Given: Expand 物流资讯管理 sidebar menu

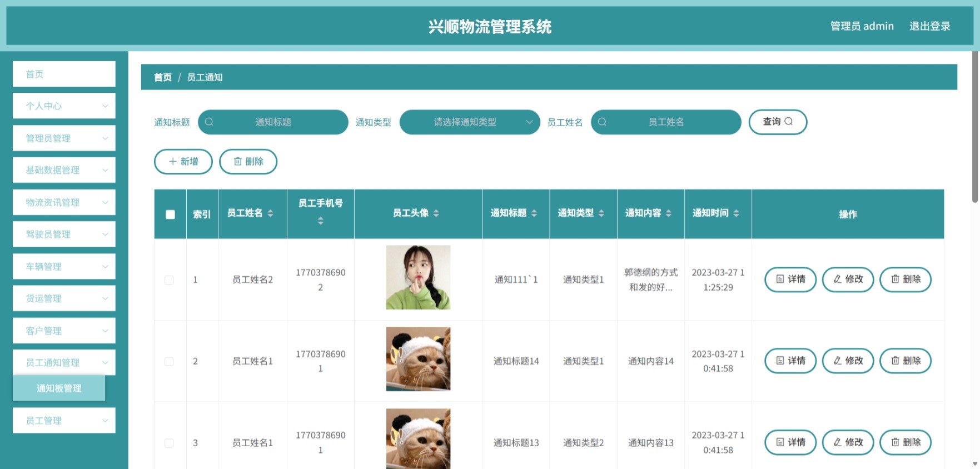Looking at the screenshot, I should coord(64,202).
